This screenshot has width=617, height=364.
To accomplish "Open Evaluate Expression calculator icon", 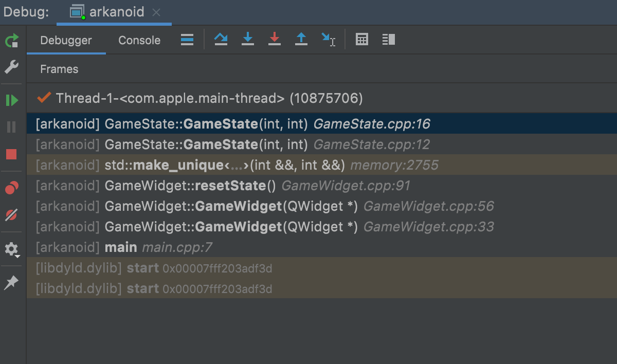I will coord(362,40).
